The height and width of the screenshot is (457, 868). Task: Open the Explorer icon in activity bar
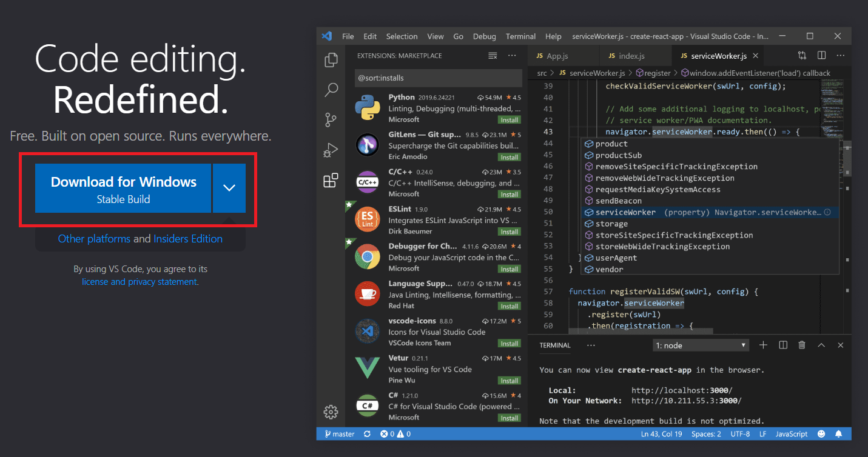331,60
